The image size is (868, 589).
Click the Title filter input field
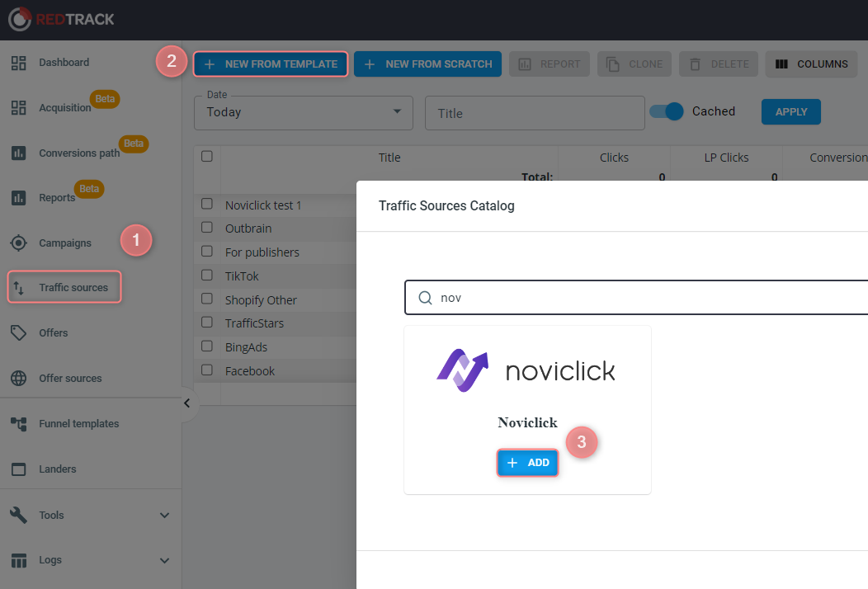[535, 113]
